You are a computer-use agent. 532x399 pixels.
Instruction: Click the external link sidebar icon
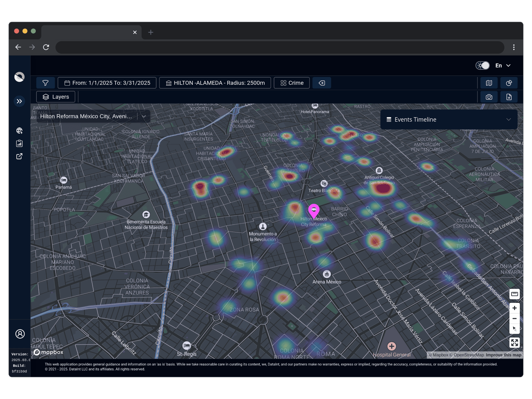(x=19, y=156)
